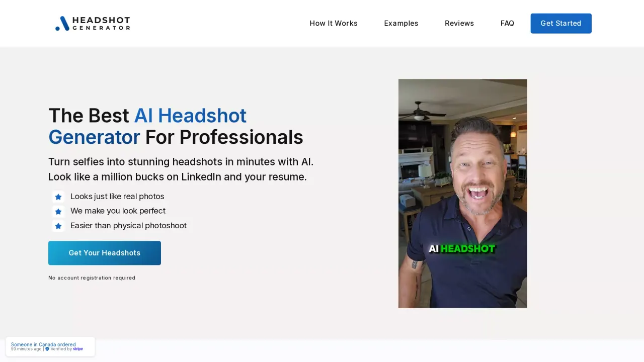Open the "Someone in Canada ordered" notification
Image resolution: width=644 pixels, height=362 pixels.
(x=50, y=346)
